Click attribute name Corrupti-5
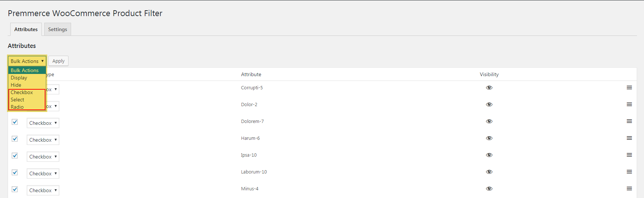Viewport: 644px width, 198px height. [252, 87]
